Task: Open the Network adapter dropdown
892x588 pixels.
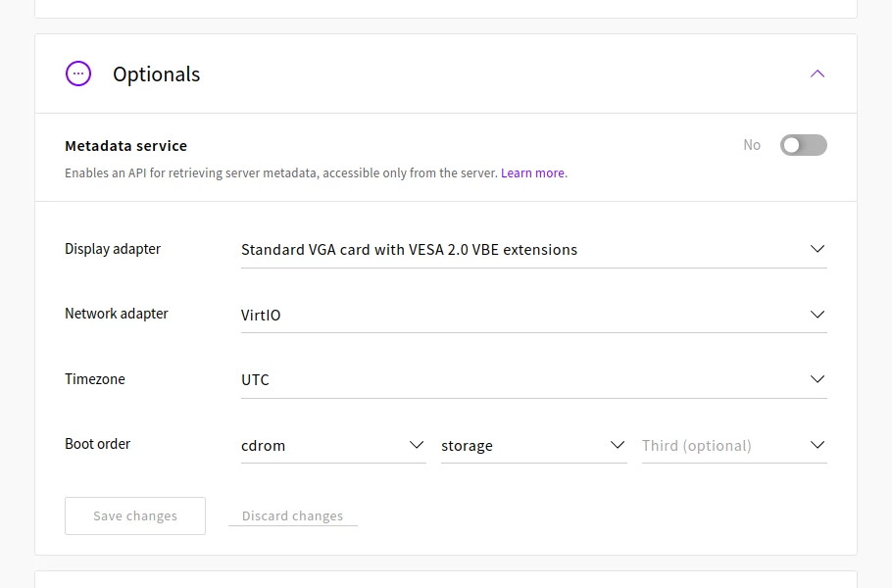Action: coord(533,315)
